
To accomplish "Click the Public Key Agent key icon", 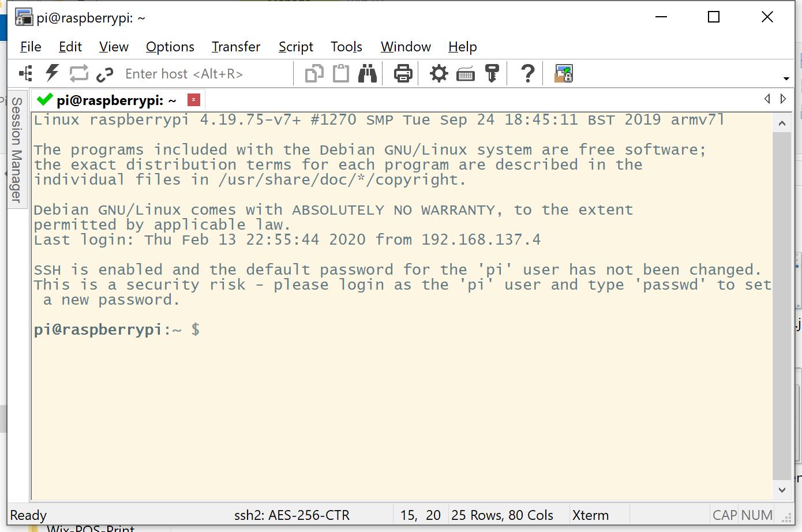I will click(492, 73).
